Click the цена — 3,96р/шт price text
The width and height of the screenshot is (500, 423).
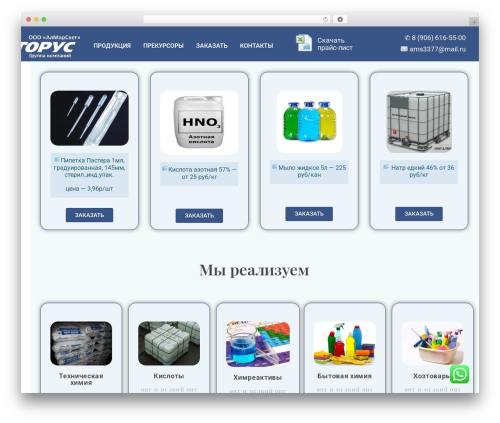89,189
